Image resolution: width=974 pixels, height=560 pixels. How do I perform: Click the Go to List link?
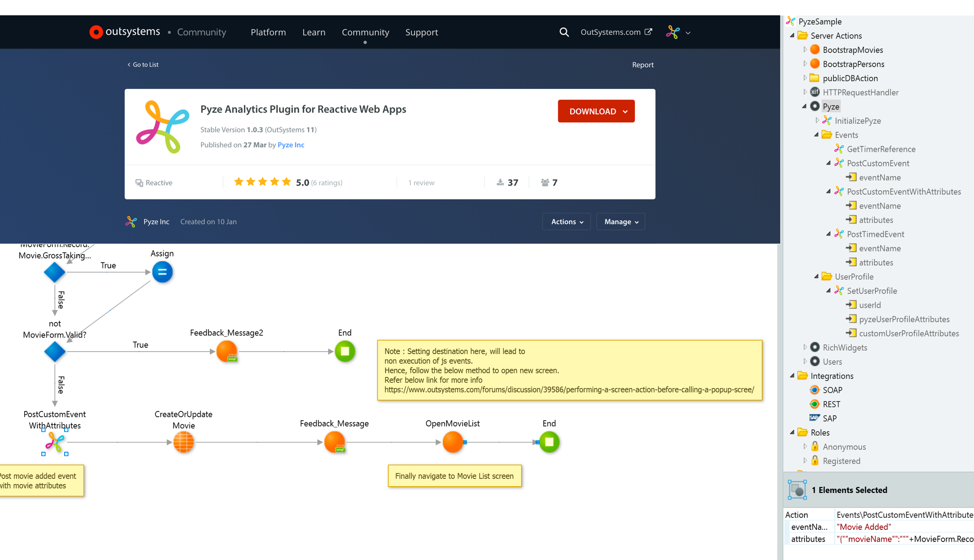pos(143,65)
